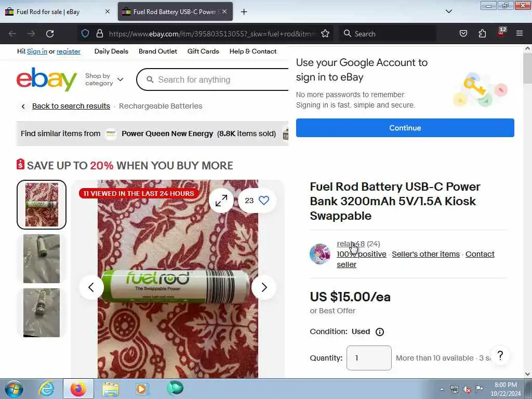Screen dimensions: 532x399
Task: Show Used condition info icon
Action: click(x=380, y=332)
